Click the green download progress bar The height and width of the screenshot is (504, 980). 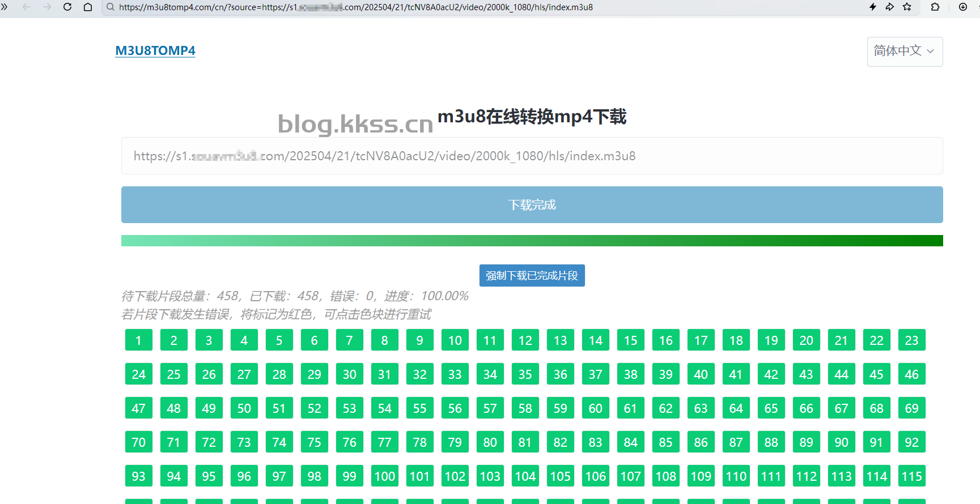(x=532, y=241)
